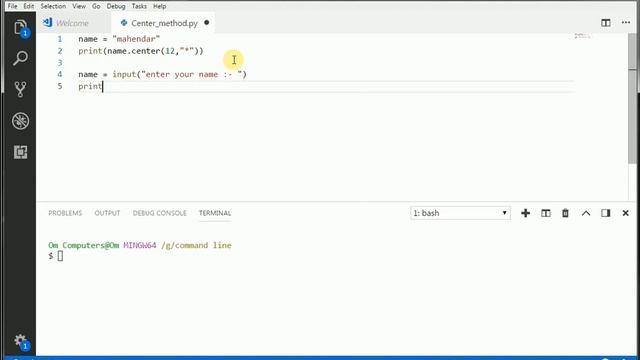Click the print text on line 5
The width and height of the screenshot is (640, 360).
coord(90,86)
